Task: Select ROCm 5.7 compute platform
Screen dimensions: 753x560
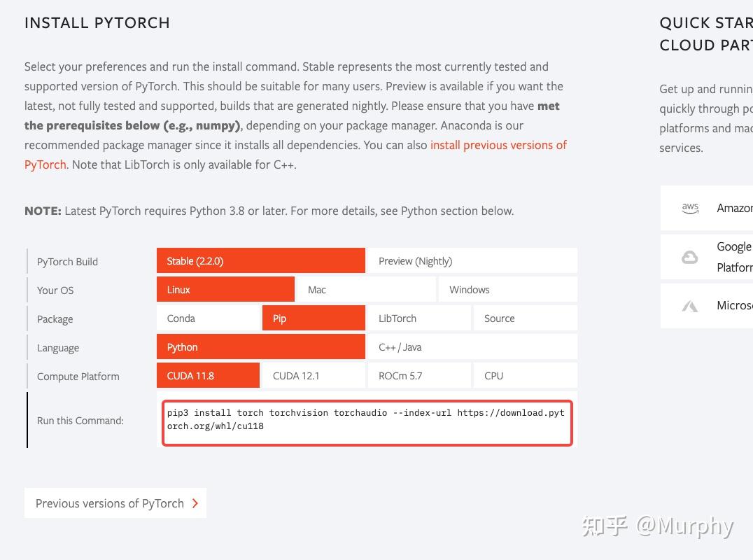Action: 419,376
